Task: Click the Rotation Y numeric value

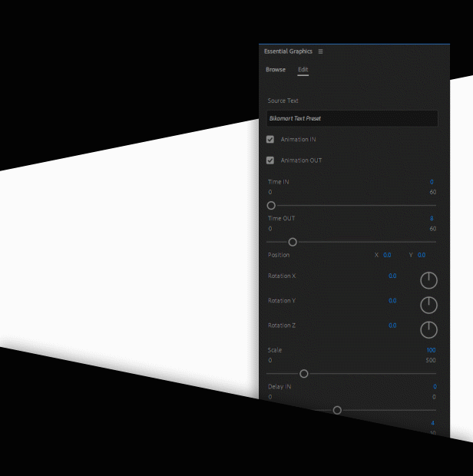Action: click(x=392, y=301)
